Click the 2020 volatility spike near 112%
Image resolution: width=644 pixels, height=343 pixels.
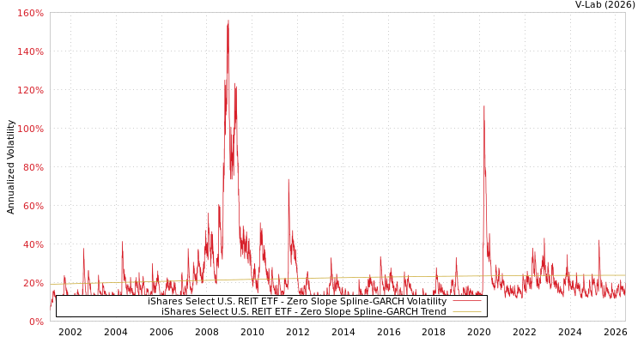pos(483,106)
